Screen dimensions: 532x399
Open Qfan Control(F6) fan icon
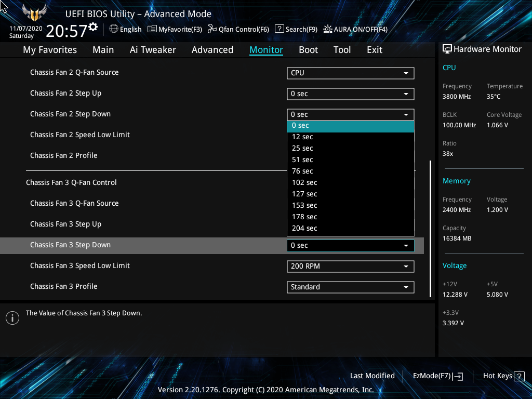pyautogui.click(x=212, y=29)
